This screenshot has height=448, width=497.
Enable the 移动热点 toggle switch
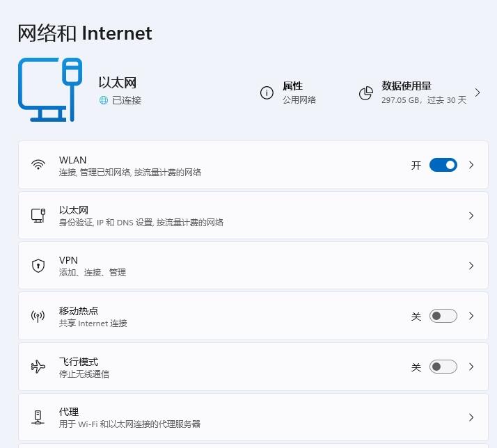[443, 316]
